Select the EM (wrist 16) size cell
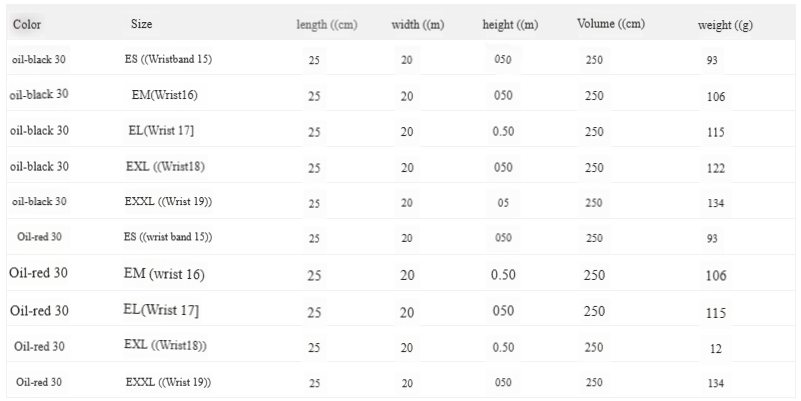 [x=164, y=274]
